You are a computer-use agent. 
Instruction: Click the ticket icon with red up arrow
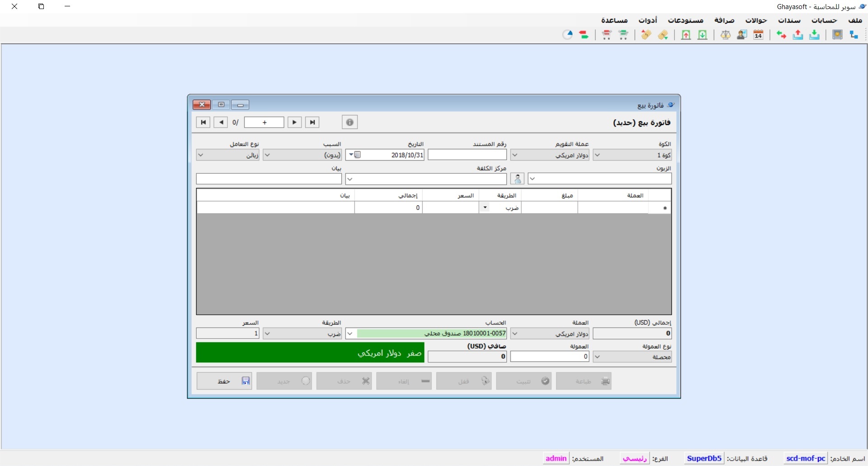click(x=646, y=35)
